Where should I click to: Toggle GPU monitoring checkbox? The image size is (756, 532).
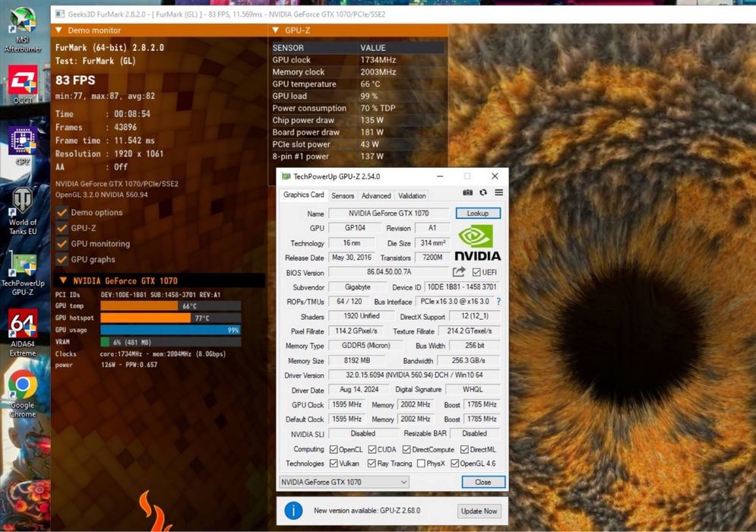coord(62,243)
